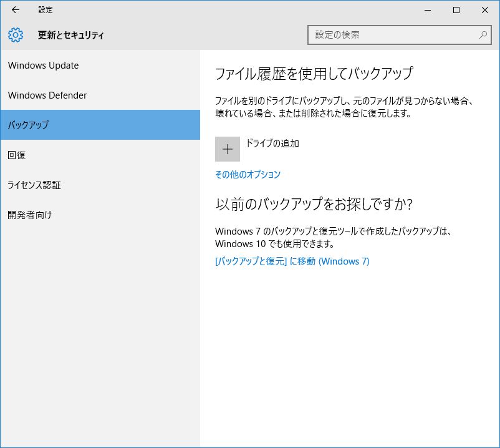Switch to the 開発者向け section
Viewport: 500px width, 448px height.
point(30,215)
